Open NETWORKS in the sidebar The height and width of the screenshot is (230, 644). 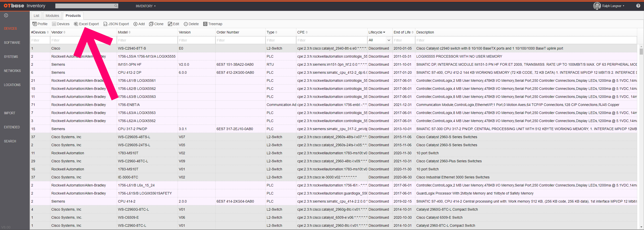pyautogui.click(x=12, y=71)
